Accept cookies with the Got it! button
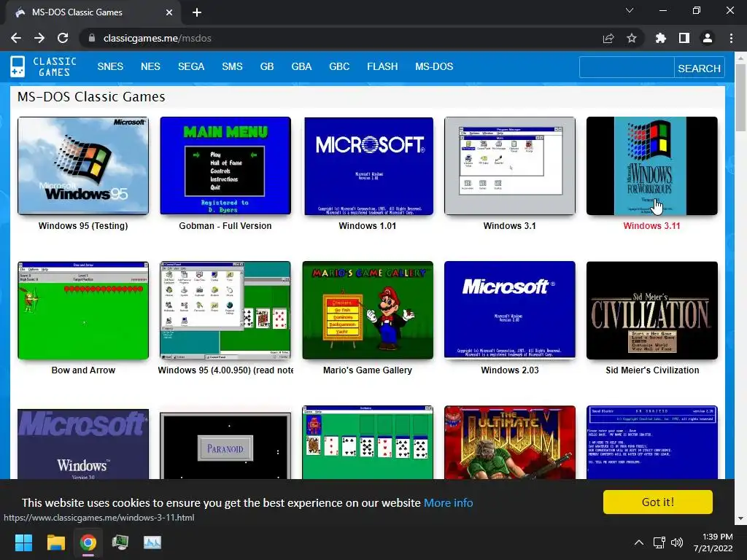747x560 pixels. click(x=658, y=502)
